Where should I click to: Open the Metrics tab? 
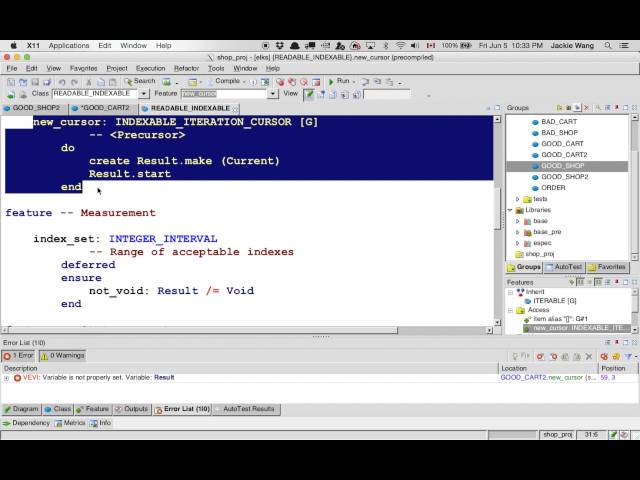[x=71, y=423]
